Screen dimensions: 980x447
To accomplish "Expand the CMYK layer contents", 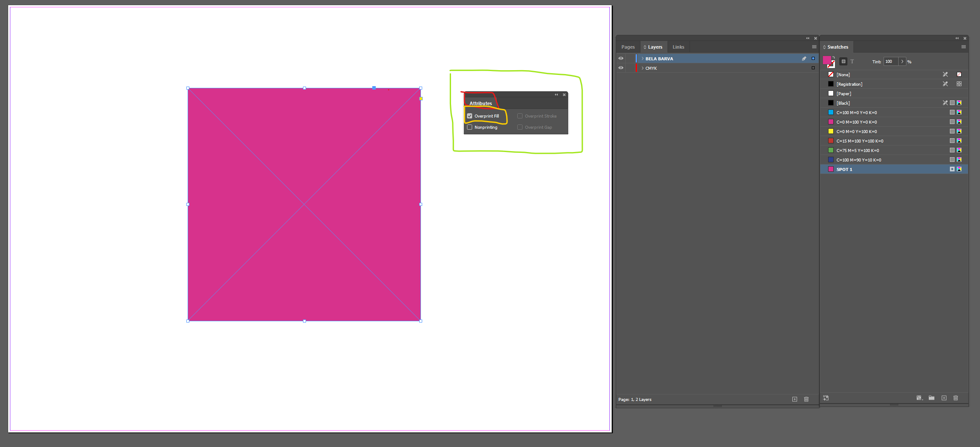I will (643, 68).
